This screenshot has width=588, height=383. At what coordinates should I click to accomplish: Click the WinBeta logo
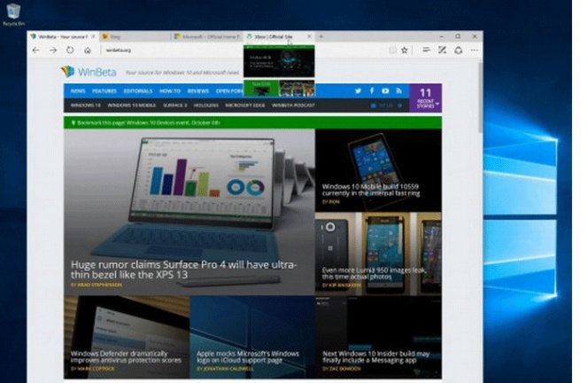tap(89, 72)
